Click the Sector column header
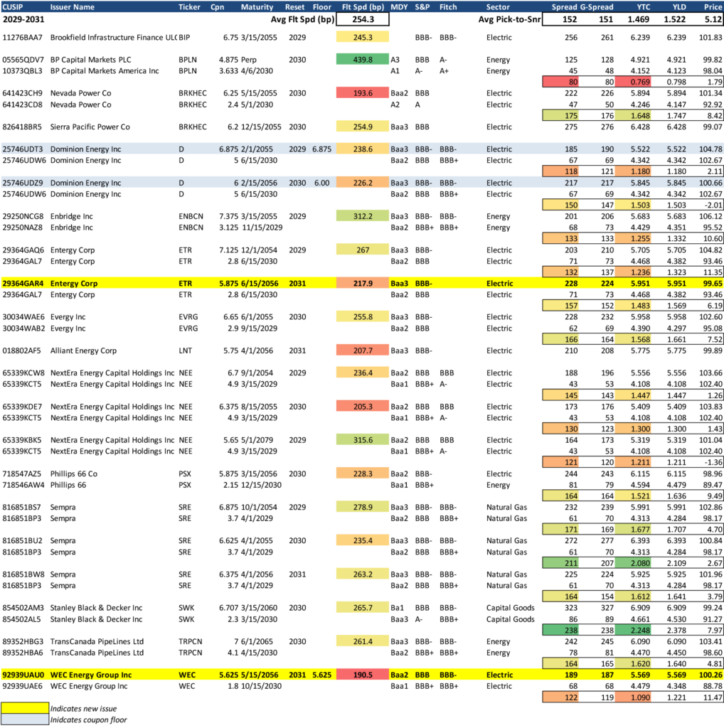724x728 pixels. click(x=498, y=6)
